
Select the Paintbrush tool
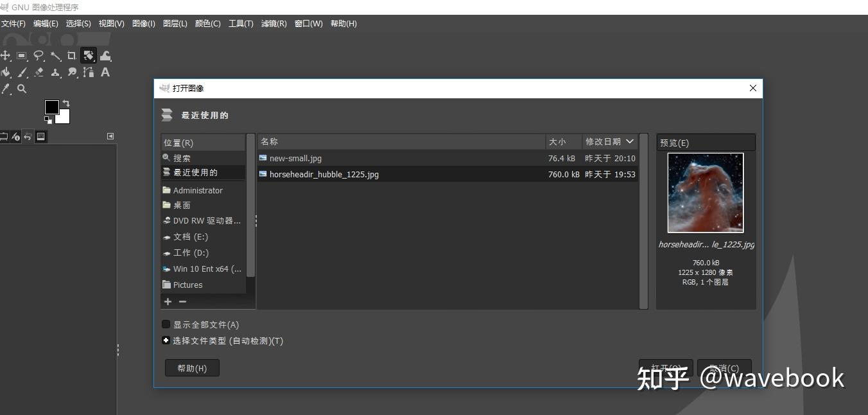[x=22, y=73]
